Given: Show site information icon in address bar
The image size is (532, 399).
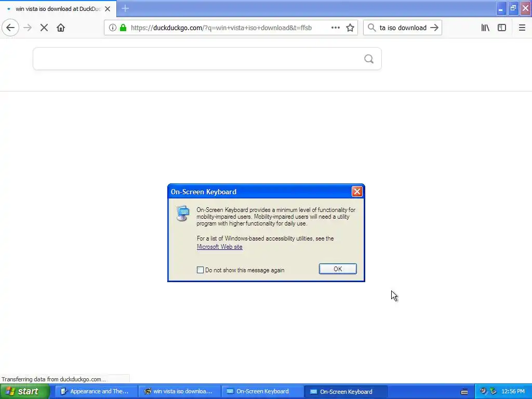Looking at the screenshot, I should pos(113,28).
